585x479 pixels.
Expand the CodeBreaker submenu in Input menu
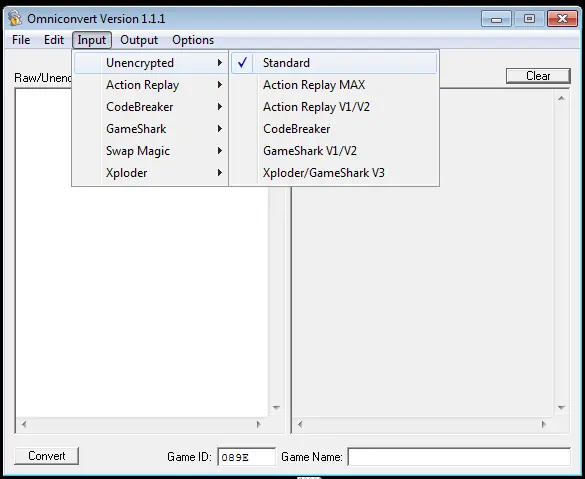(151, 107)
